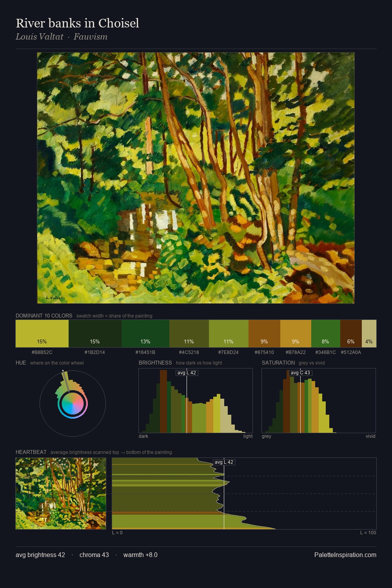Screen dimensions: 392x588
Task: Choose the #4C5218 olive swatch
Action: (x=189, y=334)
